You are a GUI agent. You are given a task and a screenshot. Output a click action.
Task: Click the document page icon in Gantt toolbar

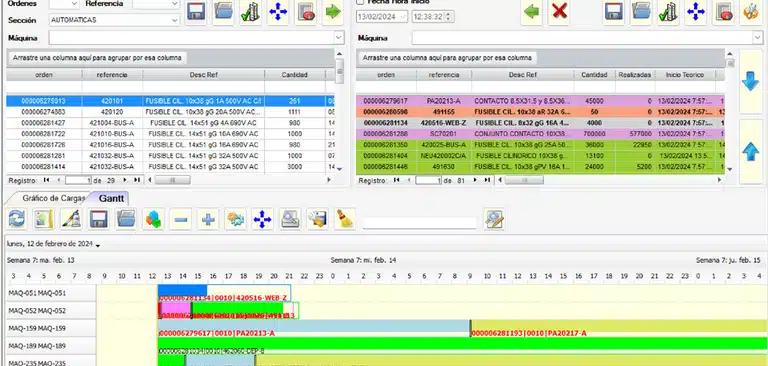(x=44, y=219)
